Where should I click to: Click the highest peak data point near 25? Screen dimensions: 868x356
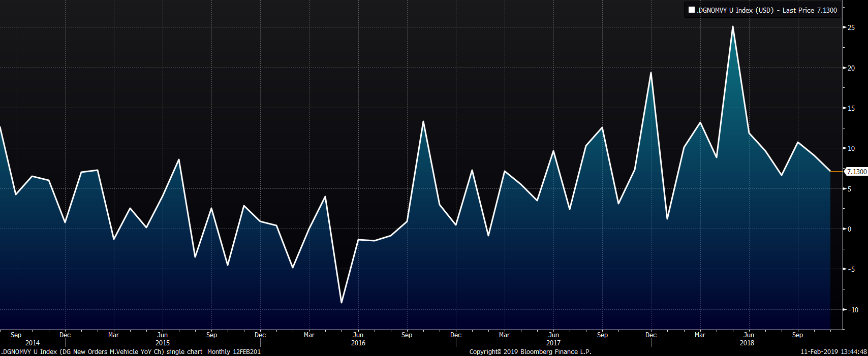coord(732,26)
